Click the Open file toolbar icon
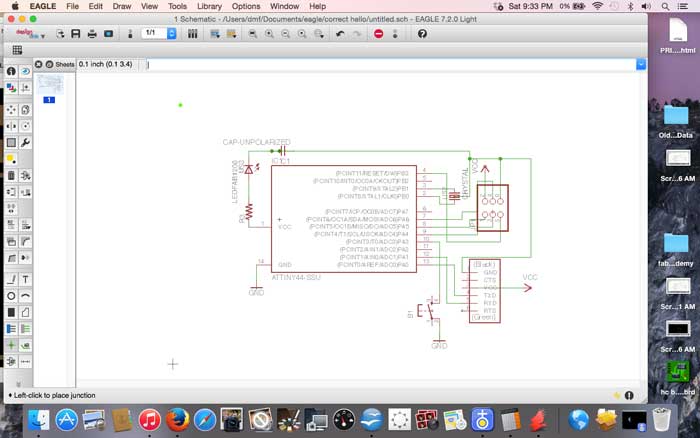 coord(60,34)
